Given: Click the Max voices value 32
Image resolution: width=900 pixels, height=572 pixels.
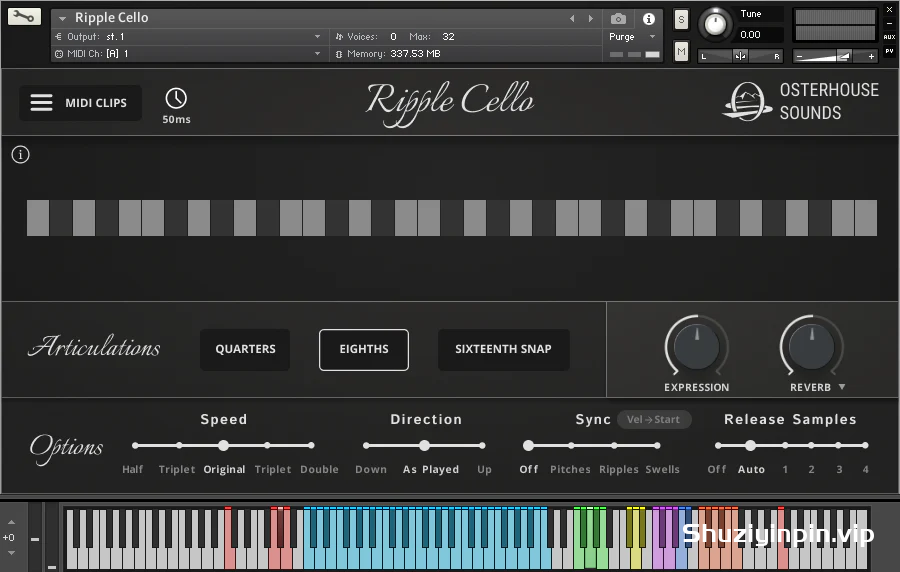Looking at the screenshot, I should pos(448,37).
